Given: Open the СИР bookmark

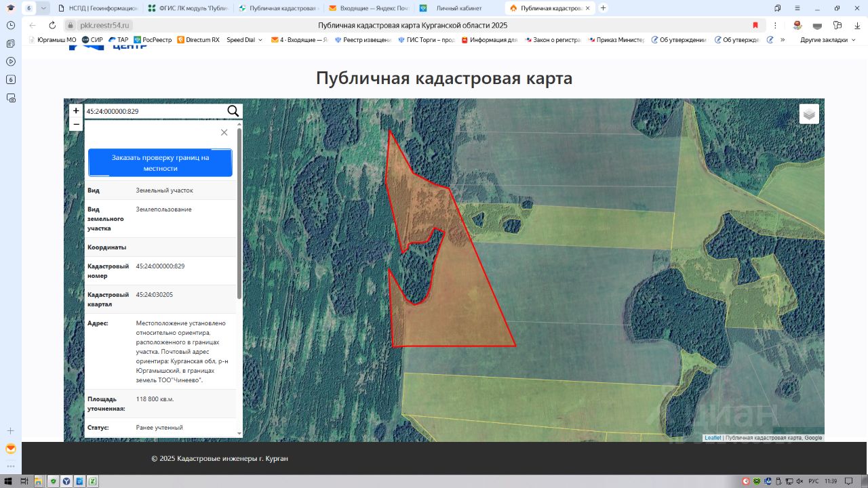Looking at the screenshot, I should point(92,40).
